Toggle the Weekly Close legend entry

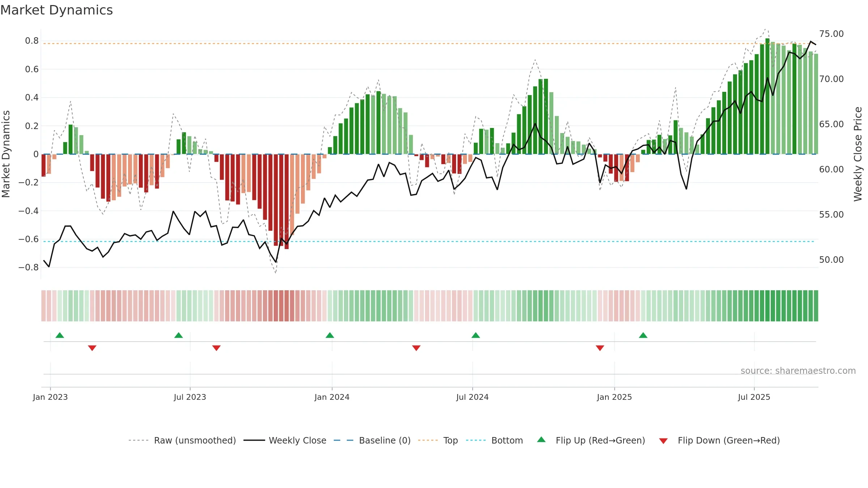(x=285, y=440)
